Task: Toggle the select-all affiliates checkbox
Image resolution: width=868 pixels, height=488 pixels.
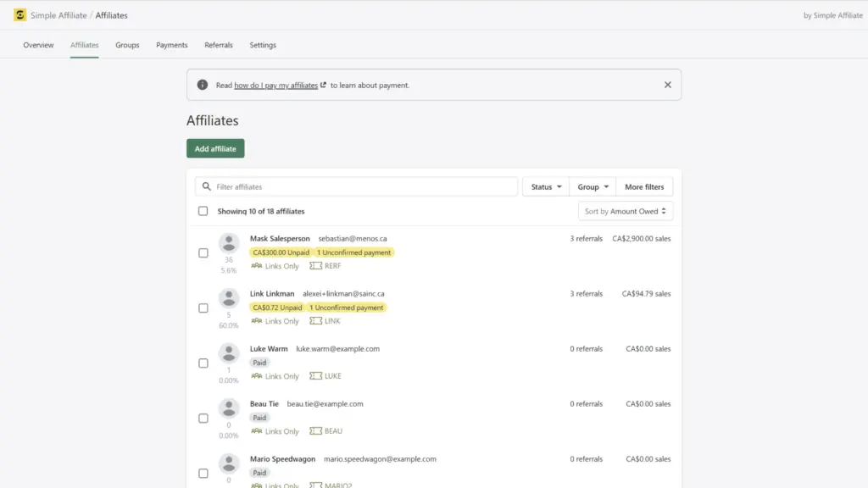Action: coord(203,211)
